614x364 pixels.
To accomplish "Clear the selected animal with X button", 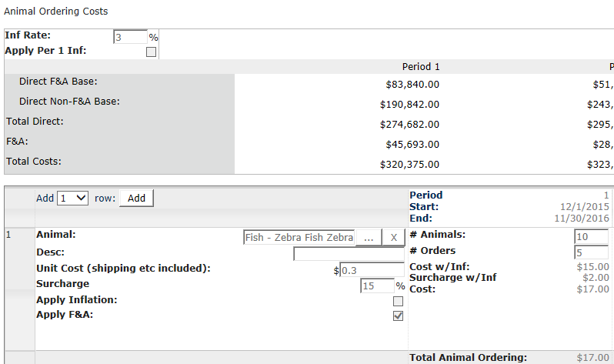I will [393, 238].
